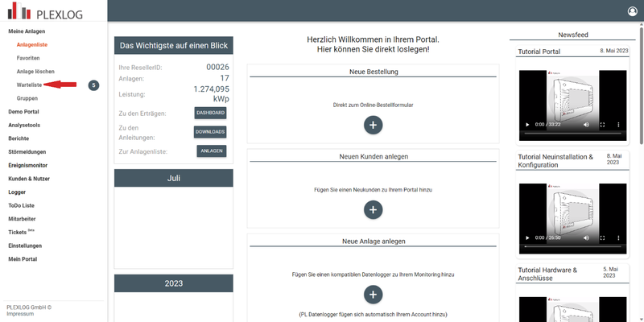The width and height of the screenshot is (644, 322).
Task: Click Leistung value 1.274,095 kWp
Action: pos(212,94)
